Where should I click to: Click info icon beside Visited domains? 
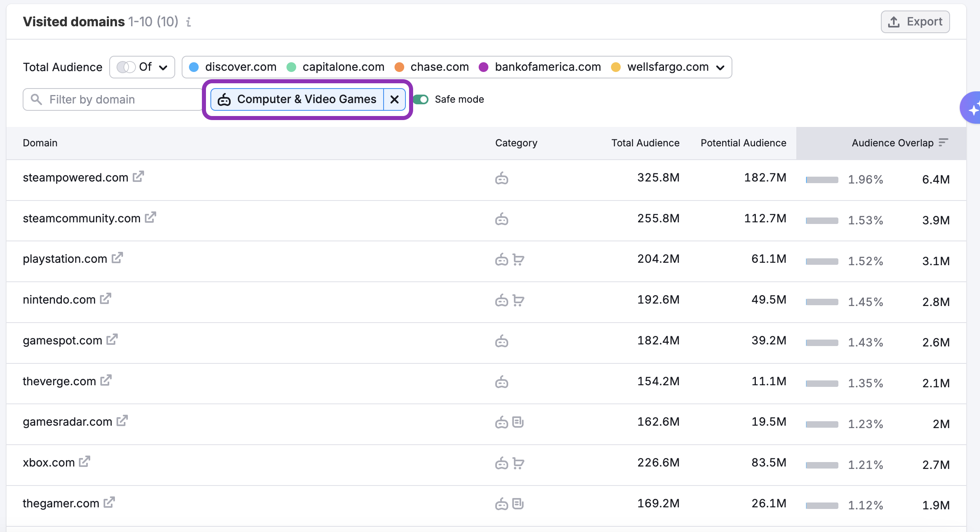[x=189, y=22]
